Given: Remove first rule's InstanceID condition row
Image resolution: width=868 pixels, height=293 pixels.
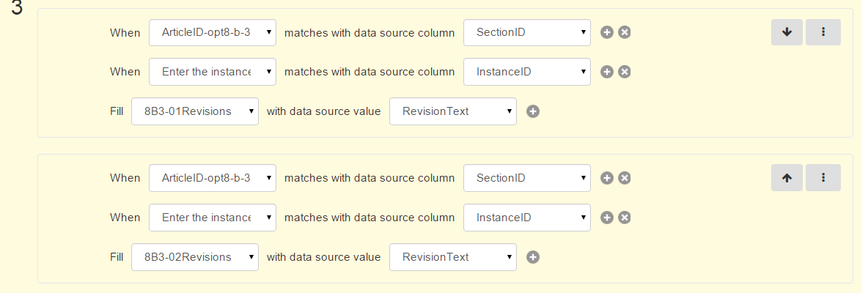Looking at the screenshot, I should coord(625,72).
